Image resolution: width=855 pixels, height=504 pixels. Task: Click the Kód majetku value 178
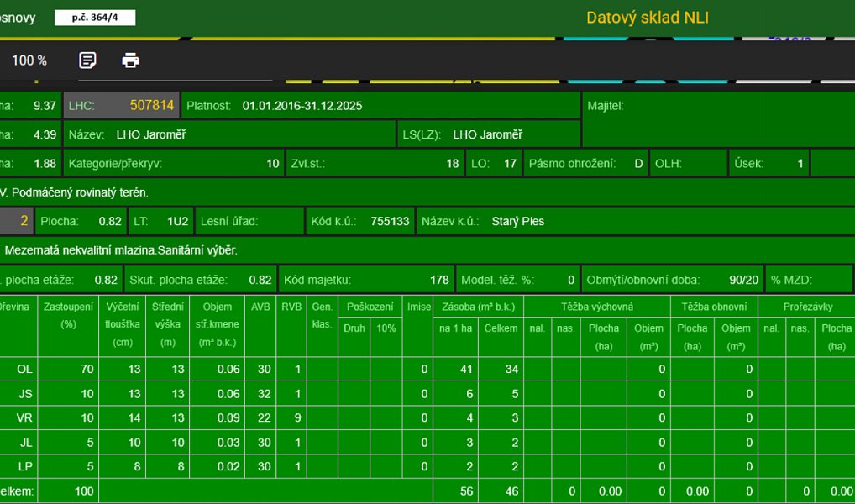(x=439, y=281)
